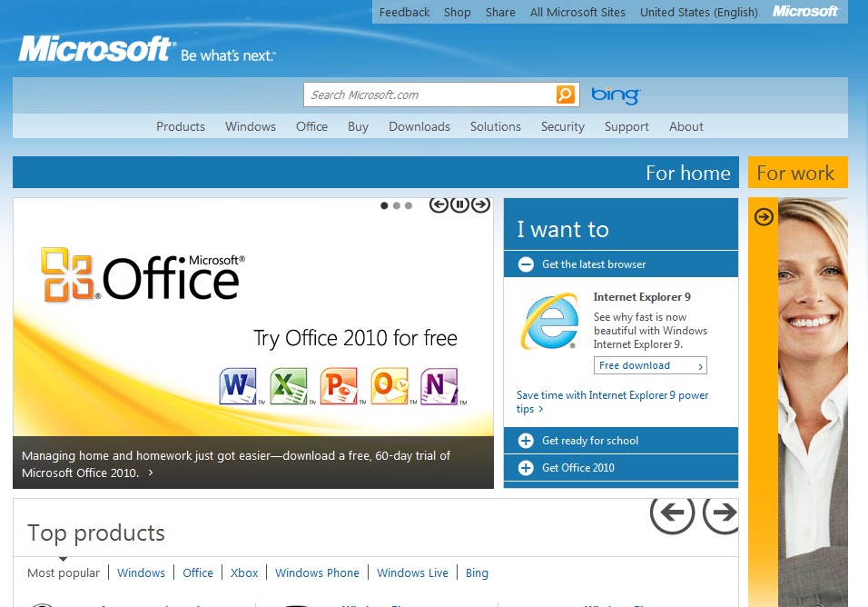
Task: Go to previous slide in banner carousel
Action: click(439, 204)
